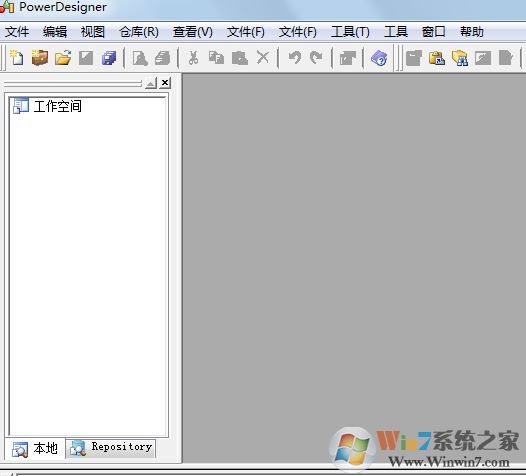Image resolution: width=526 pixels, height=476 pixels.
Task: Open the 帮助 menu
Action: tap(472, 32)
